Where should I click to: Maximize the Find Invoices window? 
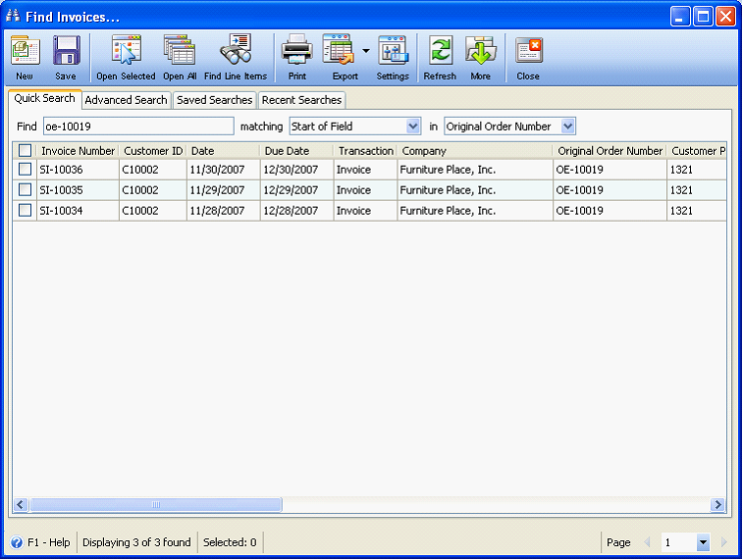point(703,17)
